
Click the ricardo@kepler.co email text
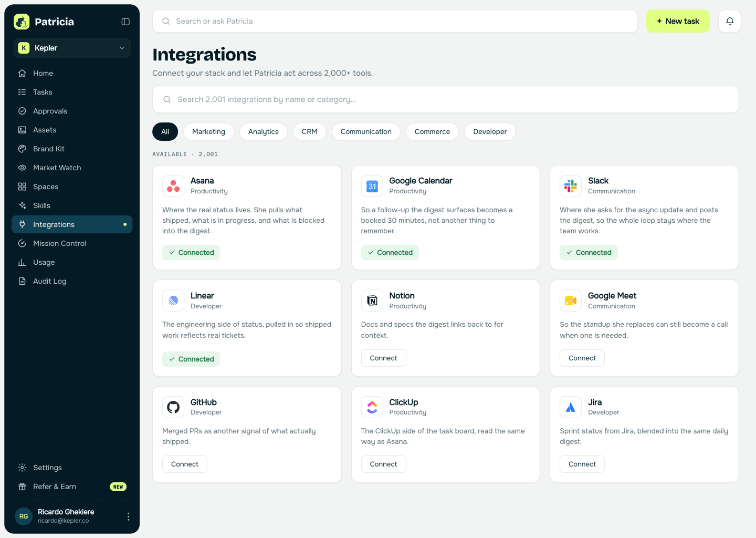[x=64, y=521]
